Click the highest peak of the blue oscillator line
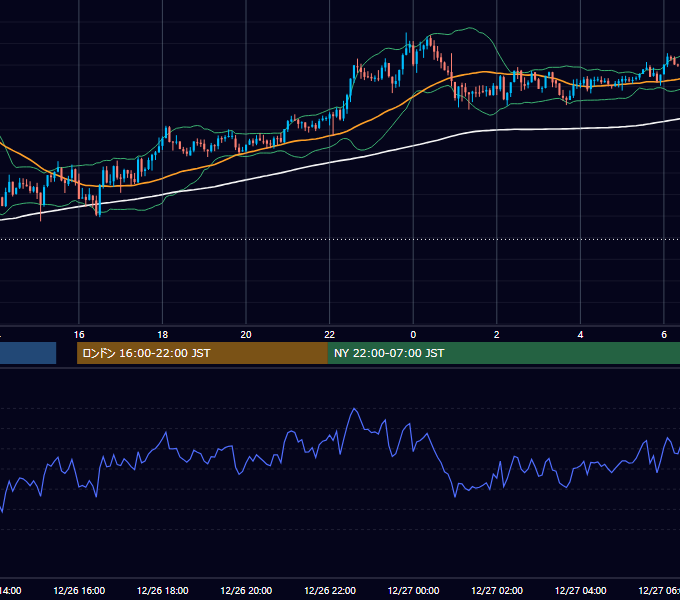This screenshot has height=600, width=680. coord(354,409)
